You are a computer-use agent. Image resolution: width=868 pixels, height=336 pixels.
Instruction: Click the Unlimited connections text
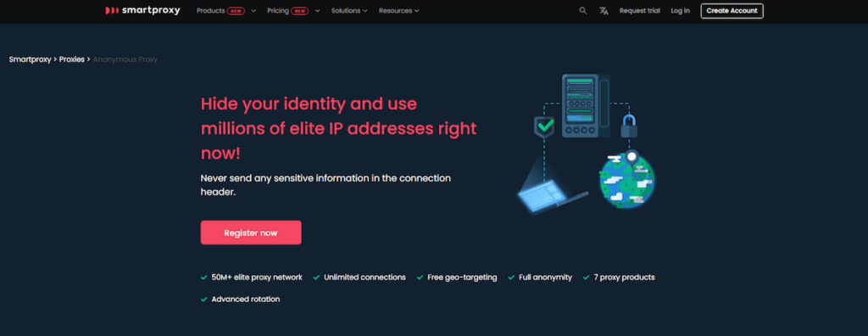pyautogui.click(x=364, y=277)
